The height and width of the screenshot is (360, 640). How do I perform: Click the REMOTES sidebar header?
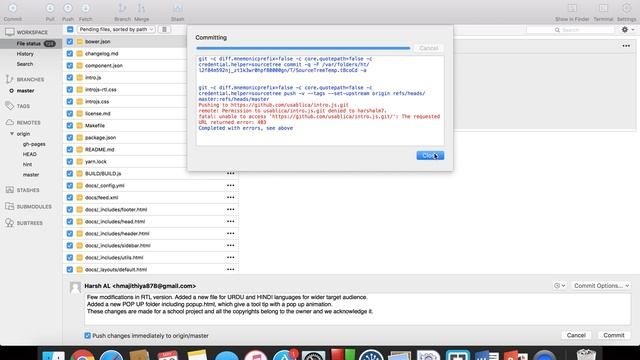(29, 122)
